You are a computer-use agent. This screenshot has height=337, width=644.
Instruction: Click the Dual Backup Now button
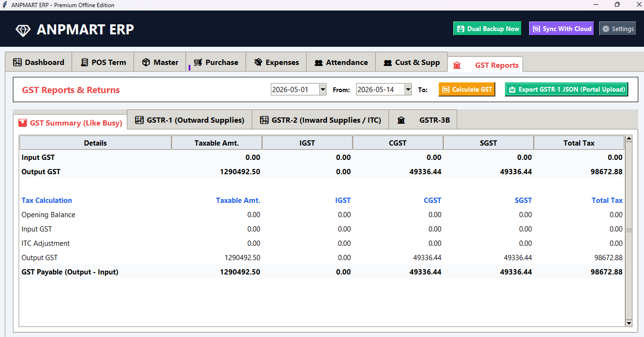[487, 29]
